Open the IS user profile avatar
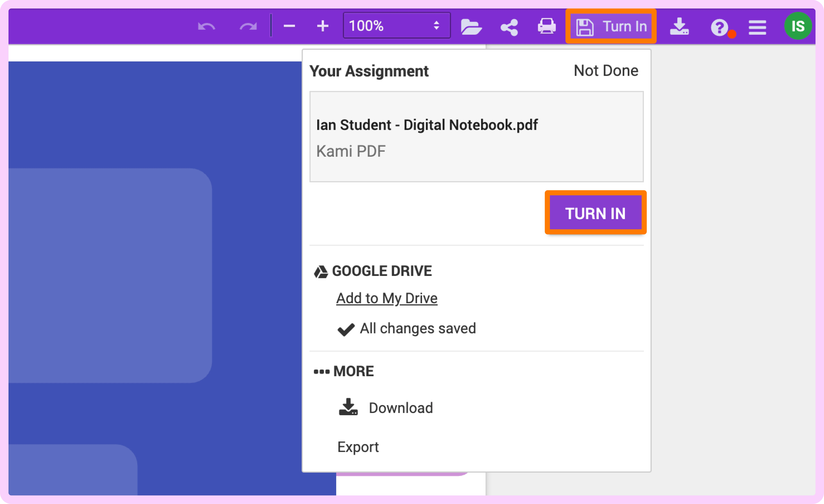The height and width of the screenshot is (504, 824). [x=798, y=26]
